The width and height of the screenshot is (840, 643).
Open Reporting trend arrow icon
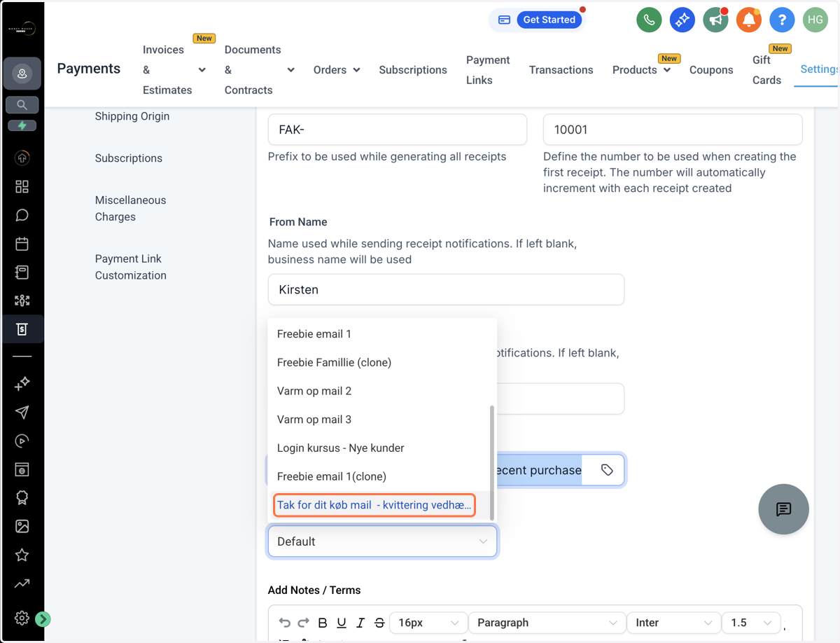click(22, 583)
